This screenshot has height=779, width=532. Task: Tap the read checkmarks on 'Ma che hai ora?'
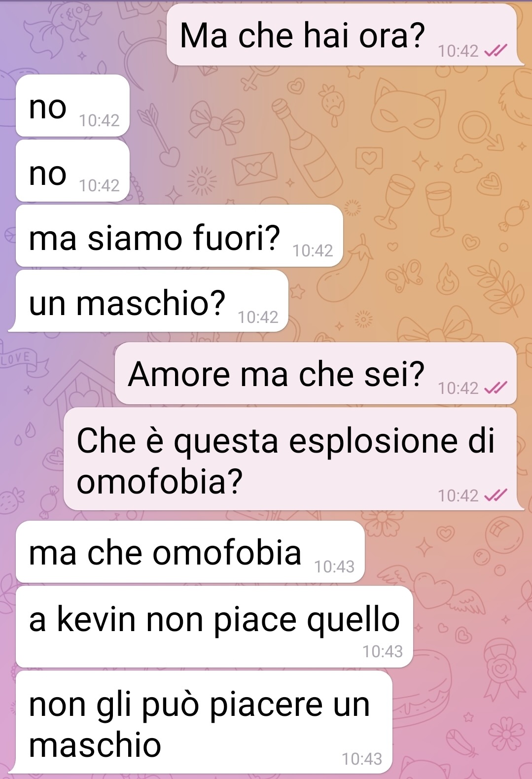[x=496, y=51]
